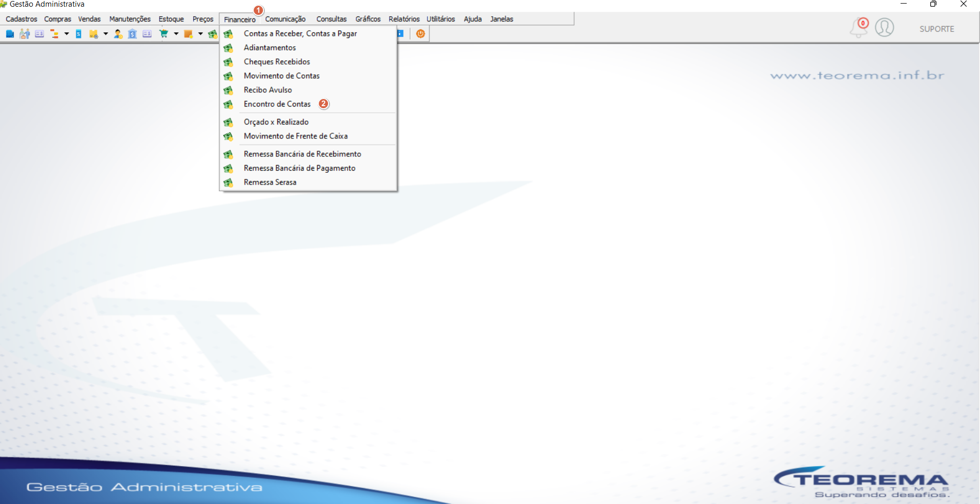Select Remessa Bancária de Pagamento
Screen dimensions: 980x504
point(308,168)
